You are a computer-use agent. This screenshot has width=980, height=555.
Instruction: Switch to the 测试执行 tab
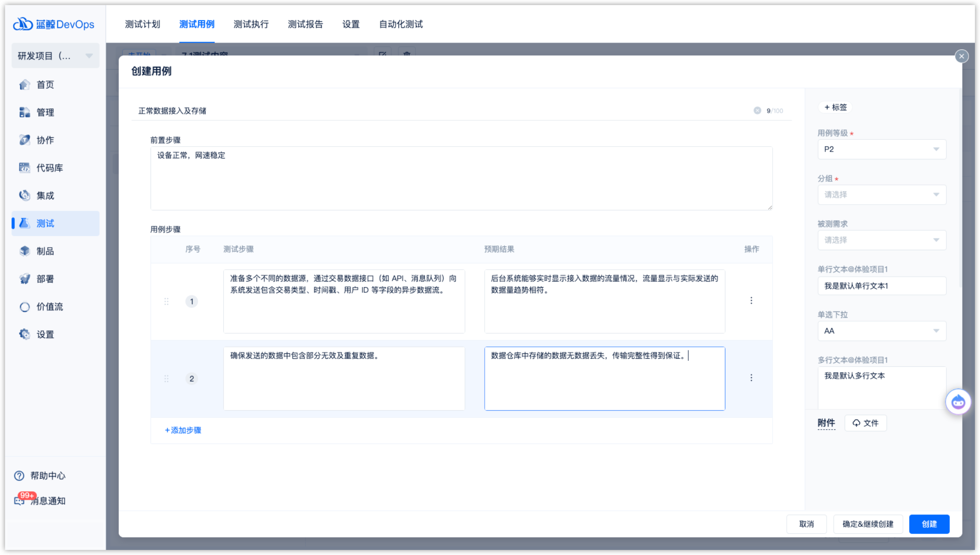coord(251,24)
